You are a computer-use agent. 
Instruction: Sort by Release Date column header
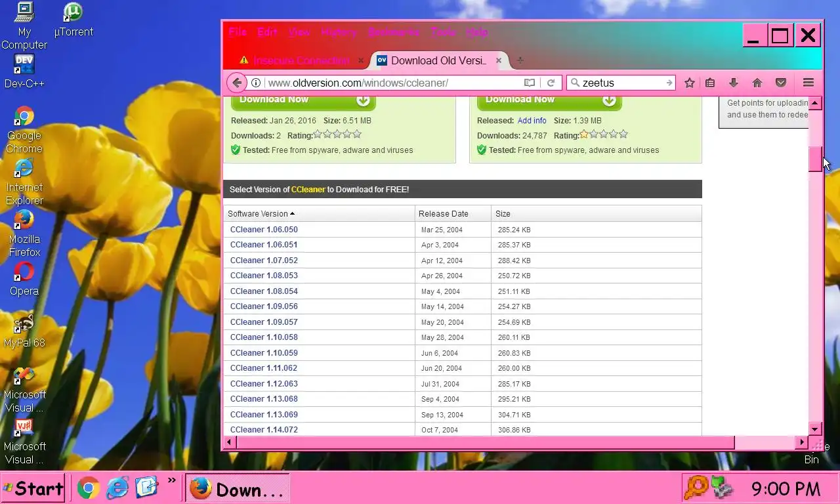(453, 213)
